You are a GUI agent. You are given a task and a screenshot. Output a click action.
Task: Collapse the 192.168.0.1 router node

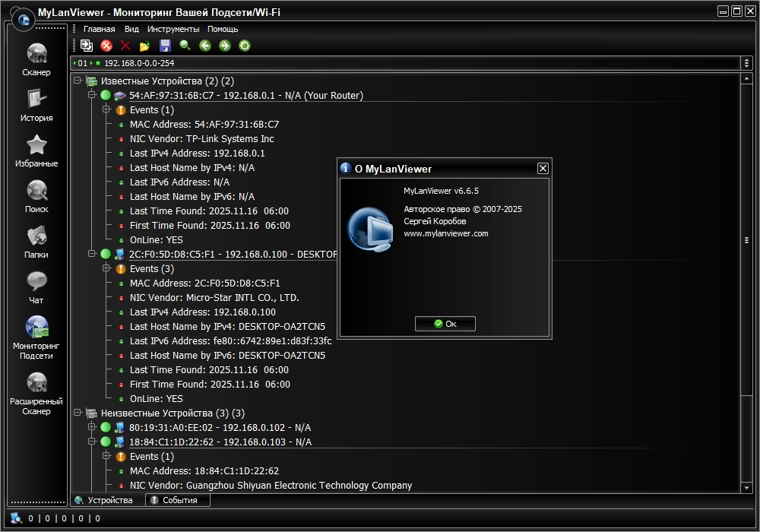point(92,95)
